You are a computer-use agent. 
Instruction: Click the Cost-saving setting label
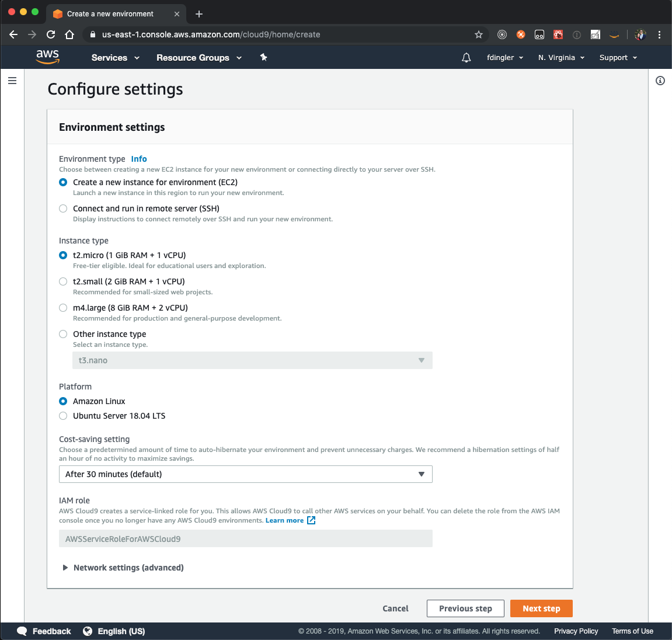tap(94, 439)
